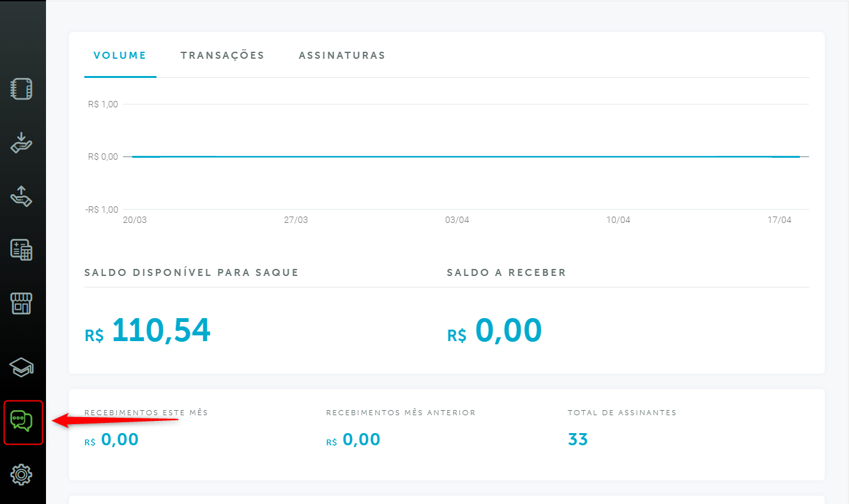This screenshot has width=849, height=504.
Task: Click the blue volume line on chart
Action: pyautogui.click(x=466, y=157)
